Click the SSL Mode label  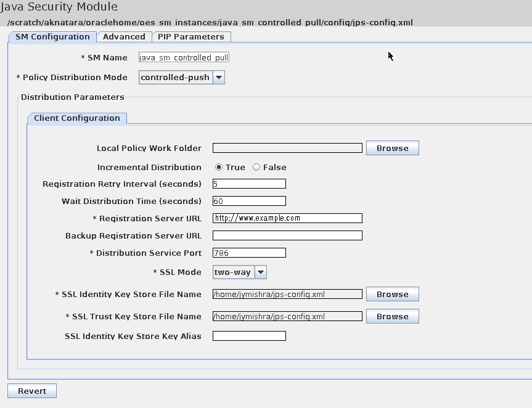tap(177, 272)
